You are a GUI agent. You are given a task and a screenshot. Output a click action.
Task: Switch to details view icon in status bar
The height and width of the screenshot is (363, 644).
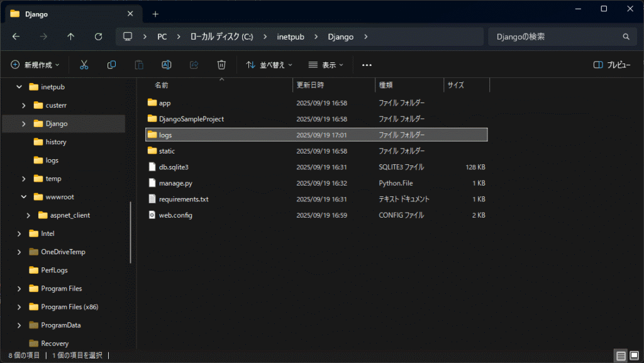621,356
